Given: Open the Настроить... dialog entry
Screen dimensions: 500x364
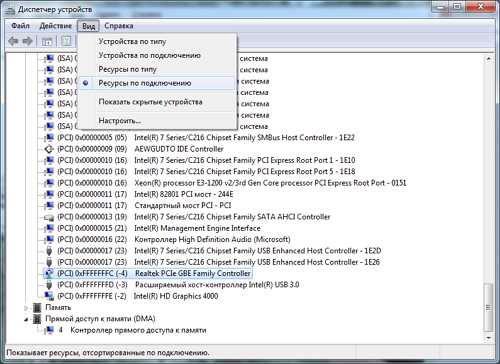Looking at the screenshot, I should (x=120, y=120).
